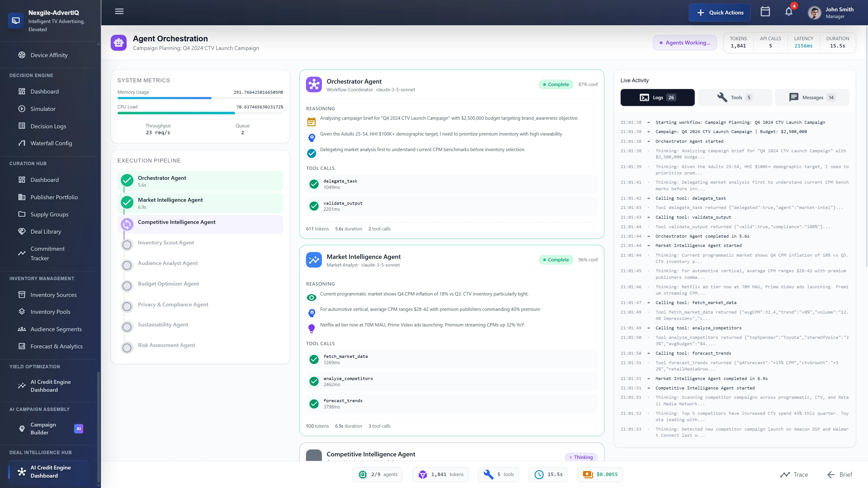Click the hamburger menu icon
This screenshot has width=868, height=488.
[119, 12]
